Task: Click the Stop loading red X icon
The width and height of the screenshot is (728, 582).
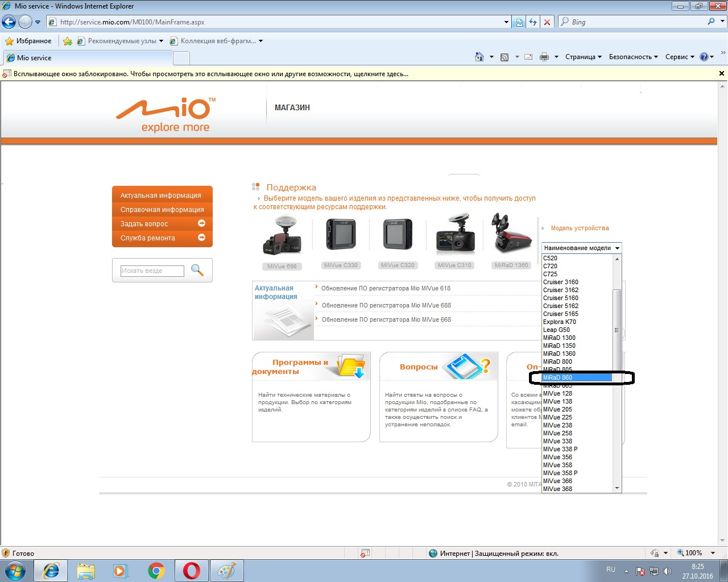Action: pos(547,22)
